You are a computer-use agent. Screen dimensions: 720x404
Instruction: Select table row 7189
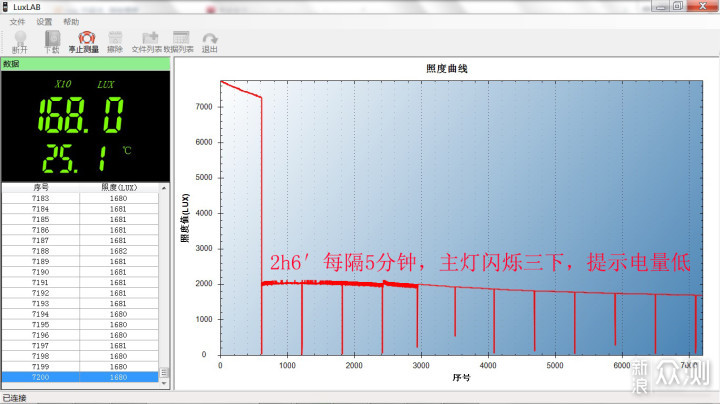pyautogui.click(x=80, y=262)
